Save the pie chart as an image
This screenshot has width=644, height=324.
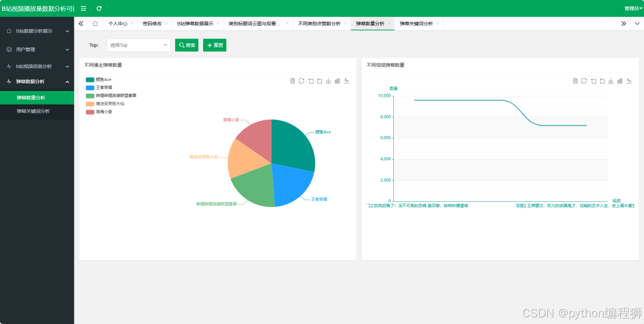(x=328, y=81)
